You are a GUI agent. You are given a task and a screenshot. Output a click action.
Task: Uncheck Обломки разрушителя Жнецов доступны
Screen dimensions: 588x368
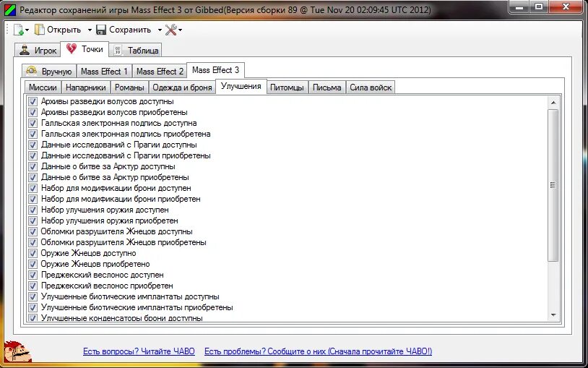[33, 231]
